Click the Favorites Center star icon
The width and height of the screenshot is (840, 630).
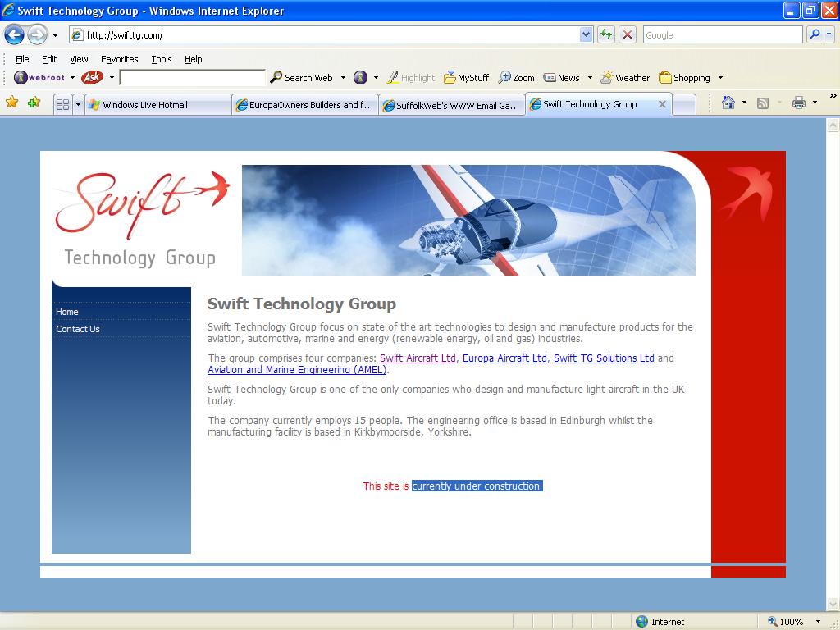point(12,103)
